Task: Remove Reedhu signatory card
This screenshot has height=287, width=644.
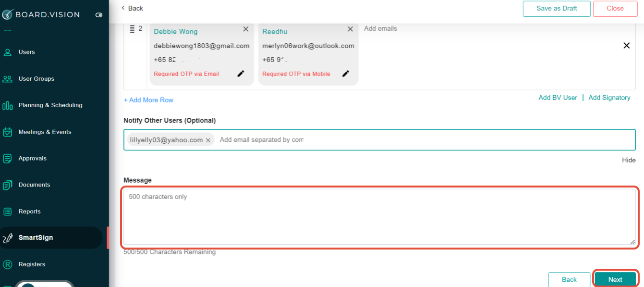Action: click(351, 29)
